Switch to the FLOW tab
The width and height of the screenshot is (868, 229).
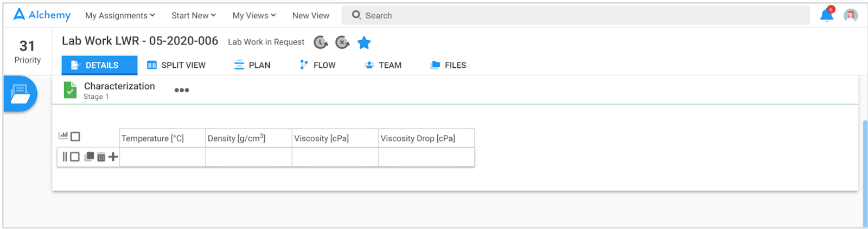pyautogui.click(x=318, y=65)
